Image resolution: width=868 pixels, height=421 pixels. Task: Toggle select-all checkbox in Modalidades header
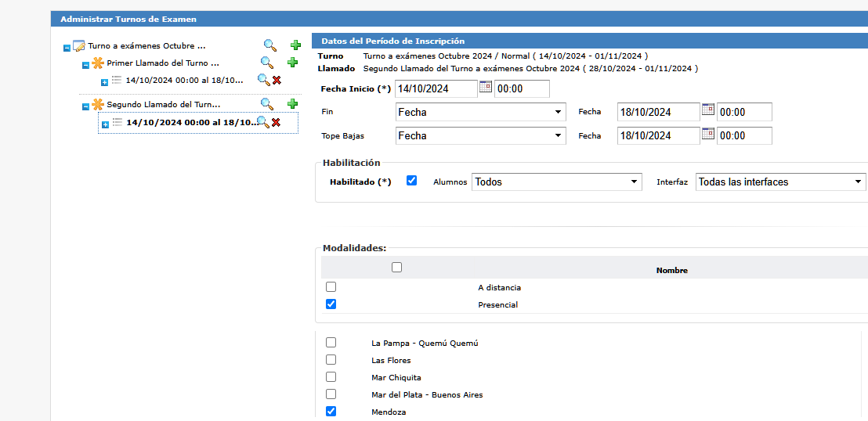click(x=396, y=267)
